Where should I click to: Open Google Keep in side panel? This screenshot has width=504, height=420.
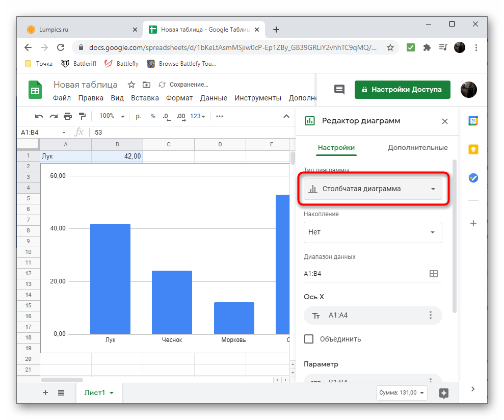click(473, 149)
